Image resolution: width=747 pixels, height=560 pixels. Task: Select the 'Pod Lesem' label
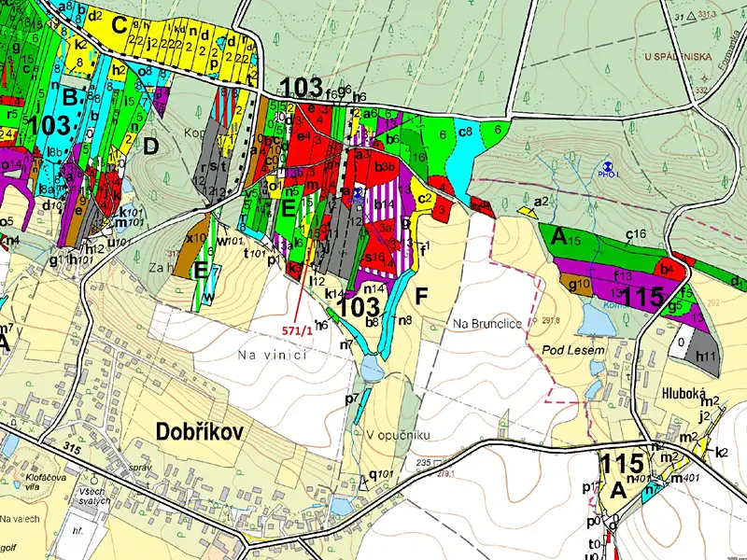[573, 351]
